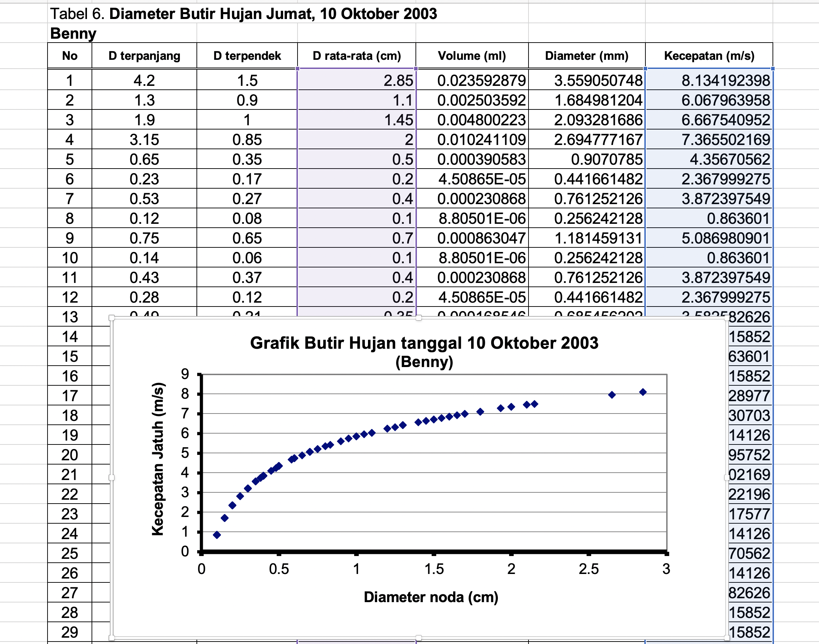Click the chart's top-middle resize handle
The width and height of the screenshot is (819, 644).
[x=419, y=318]
